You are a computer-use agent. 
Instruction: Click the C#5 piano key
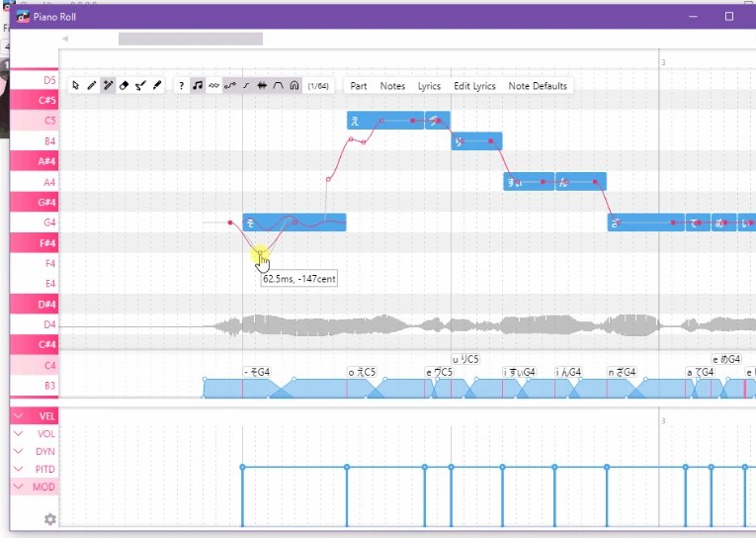click(35, 100)
